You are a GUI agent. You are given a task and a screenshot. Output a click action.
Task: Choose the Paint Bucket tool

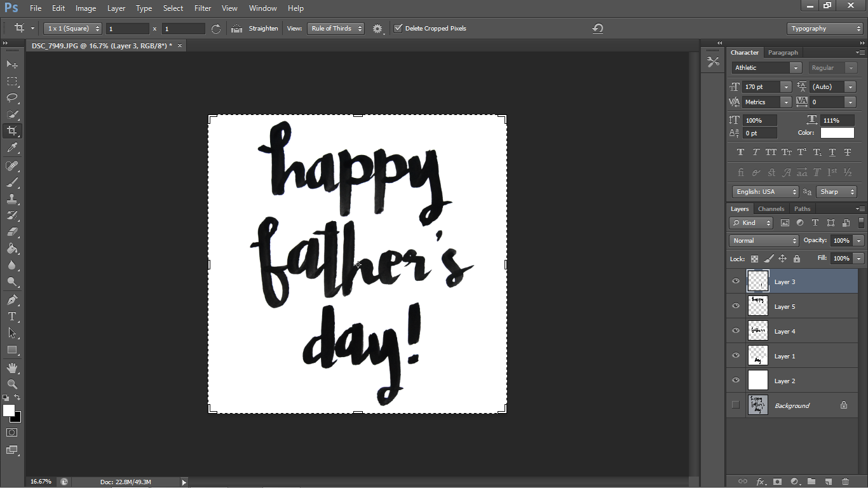click(x=12, y=248)
